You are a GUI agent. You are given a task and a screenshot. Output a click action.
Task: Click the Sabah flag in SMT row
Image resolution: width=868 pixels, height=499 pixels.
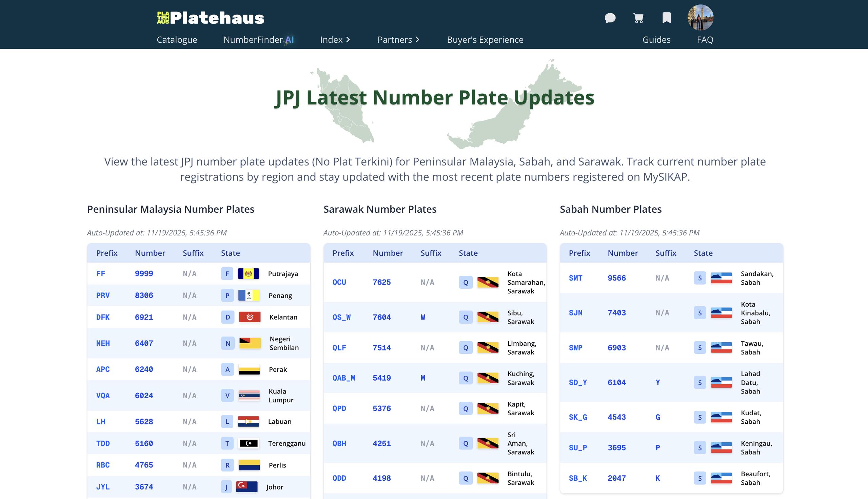click(x=721, y=278)
